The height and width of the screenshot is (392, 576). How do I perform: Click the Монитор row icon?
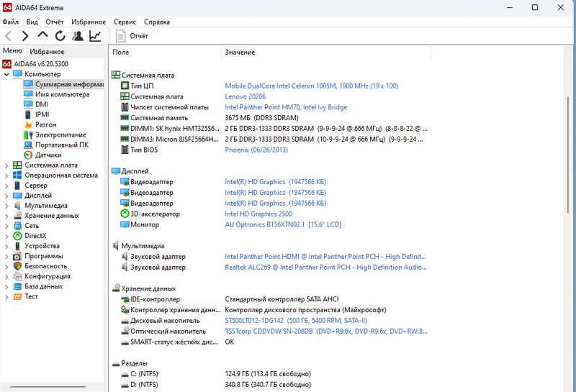point(125,224)
